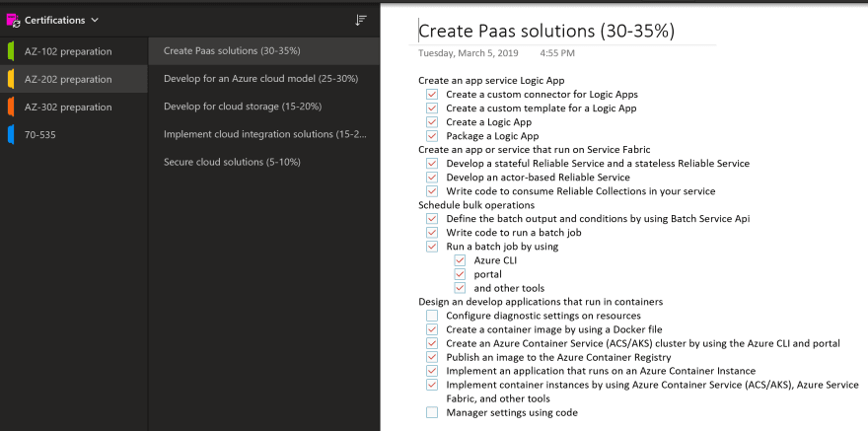
Task: Select the AZ-202 preparation section
Action: (74, 79)
